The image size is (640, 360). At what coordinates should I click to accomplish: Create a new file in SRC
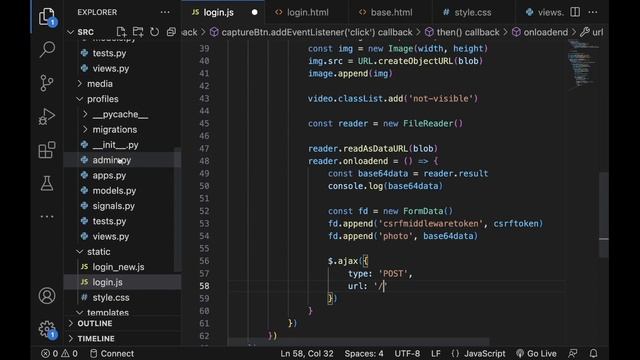click(x=121, y=32)
